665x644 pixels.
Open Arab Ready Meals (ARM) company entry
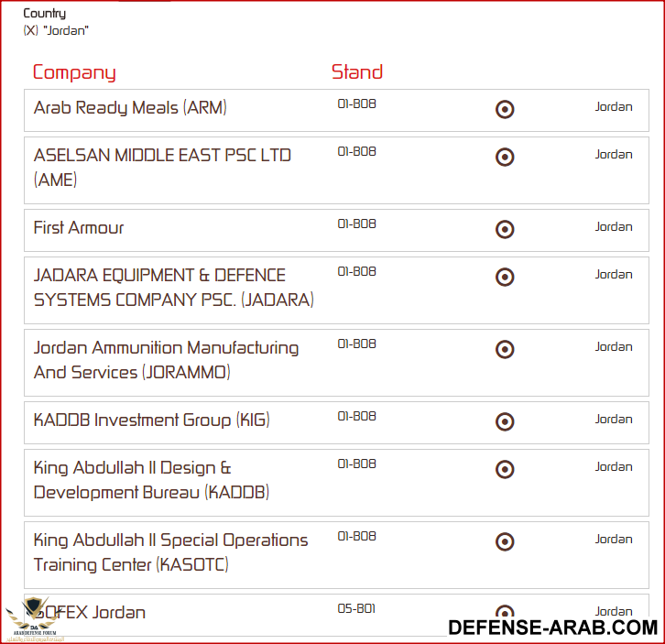130,108
